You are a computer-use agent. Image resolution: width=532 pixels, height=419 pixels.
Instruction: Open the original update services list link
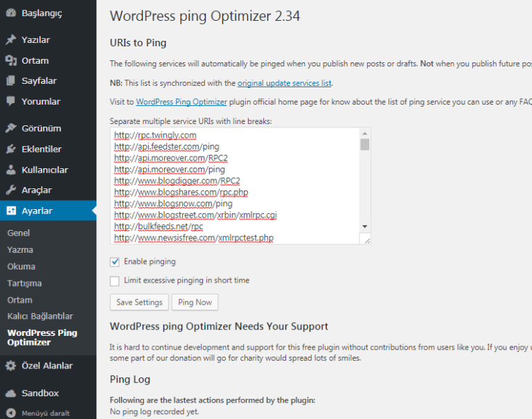(284, 83)
